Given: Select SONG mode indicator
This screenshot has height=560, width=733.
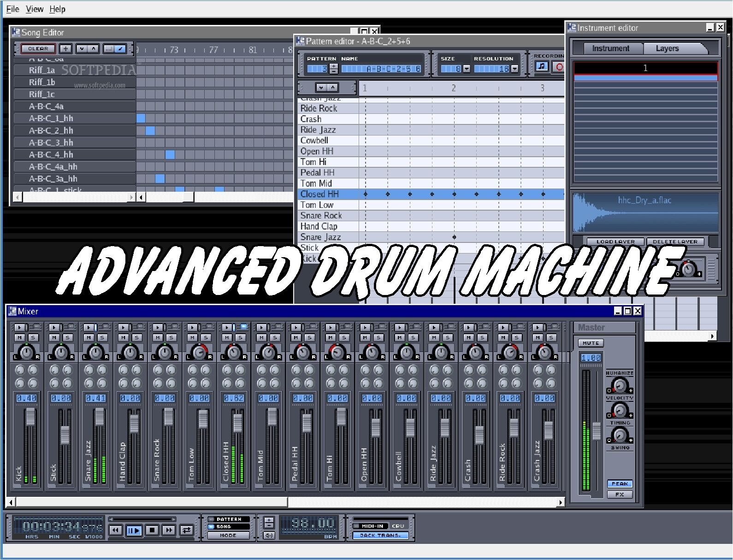Looking at the screenshot, I should (x=228, y=526).
